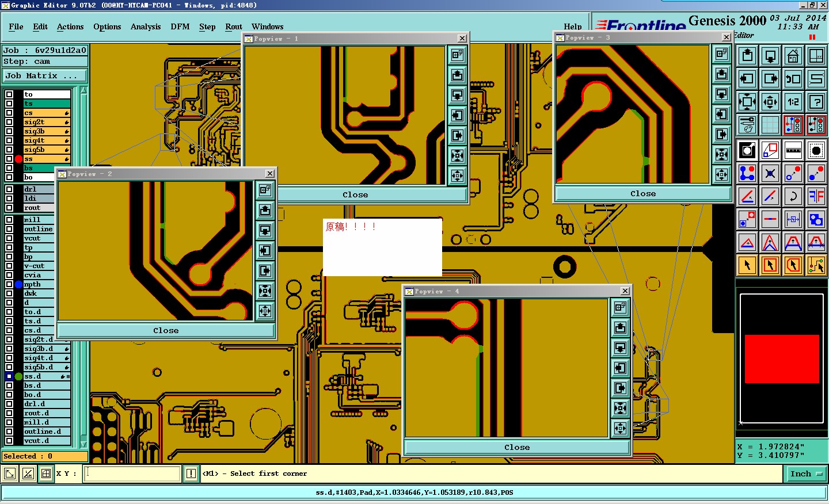Select the 'bo.d' layer name
Image resolution: width=829 pixels, height=504 pixels.
click(47, 395)
